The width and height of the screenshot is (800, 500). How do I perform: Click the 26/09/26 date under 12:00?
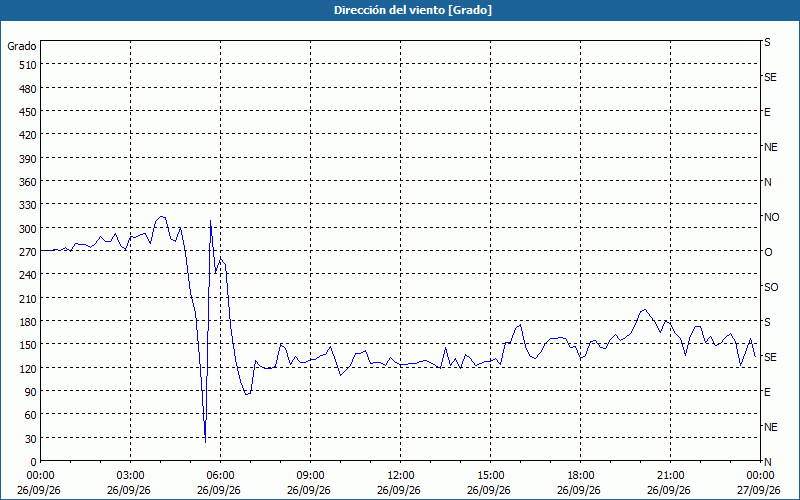click(399, 490)
